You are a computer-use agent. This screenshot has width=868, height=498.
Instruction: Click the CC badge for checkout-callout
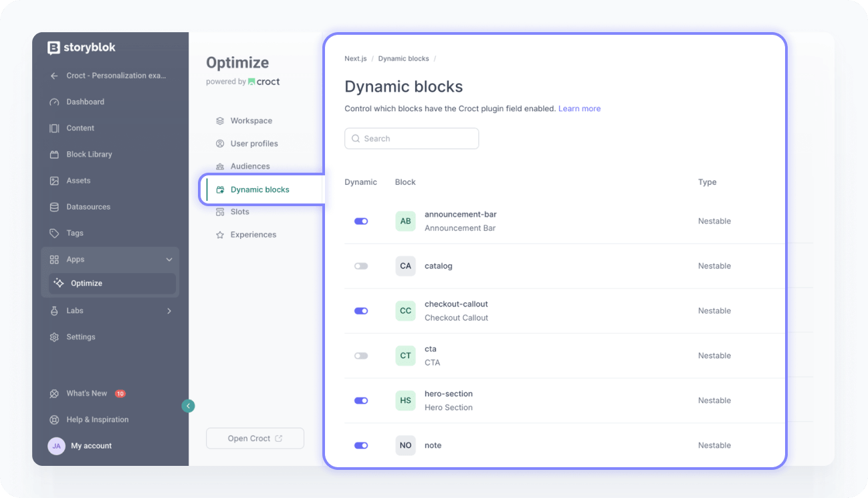pyautogui.click(x=405, y=311)
